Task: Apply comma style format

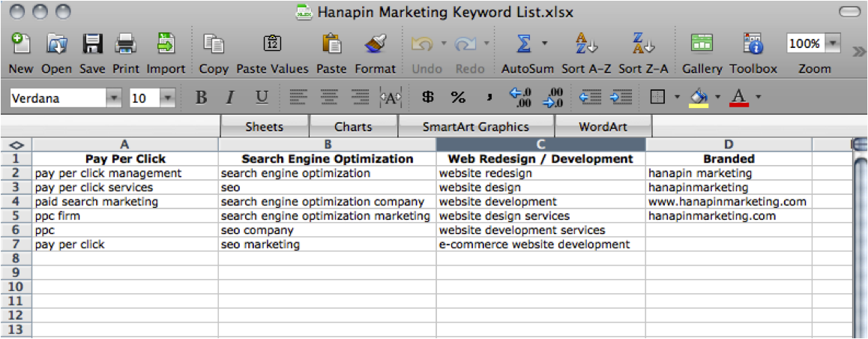Action: (x=489, y=98)
